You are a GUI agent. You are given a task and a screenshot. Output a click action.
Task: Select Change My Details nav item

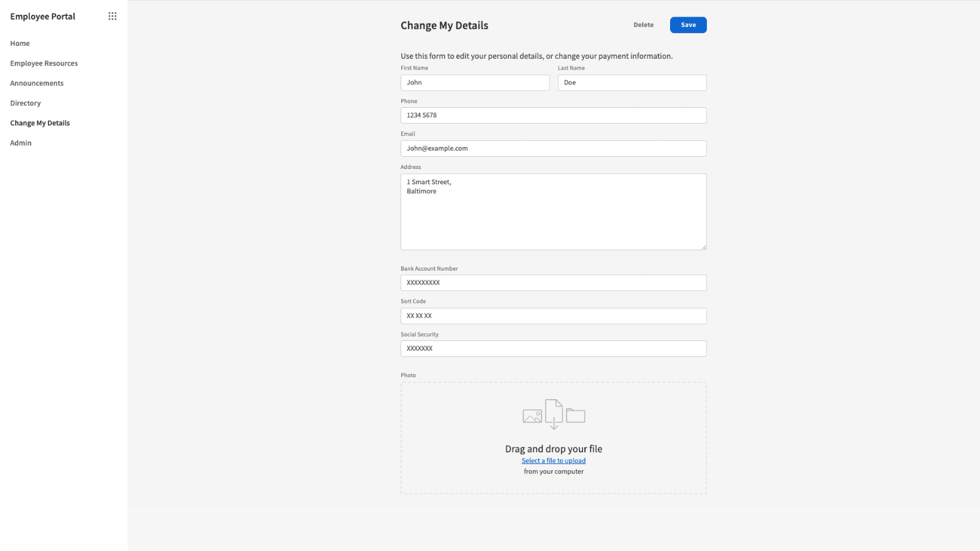click(x=40, y=123)
